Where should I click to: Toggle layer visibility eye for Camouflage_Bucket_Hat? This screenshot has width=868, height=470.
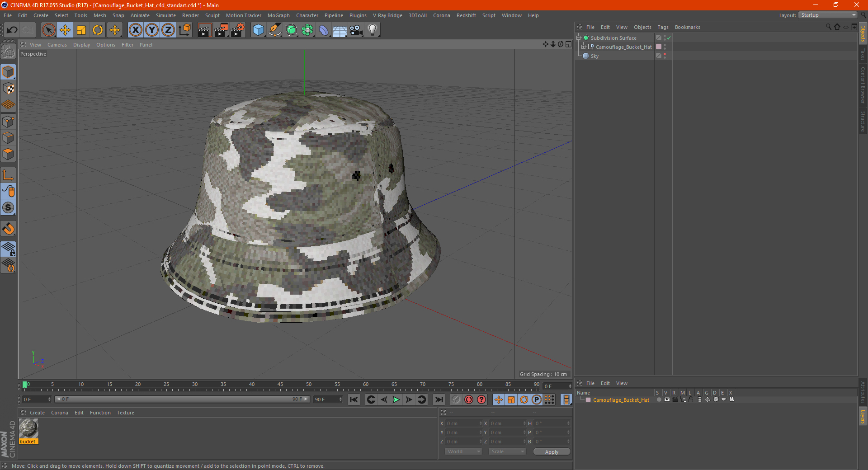[x=667, y=399]
